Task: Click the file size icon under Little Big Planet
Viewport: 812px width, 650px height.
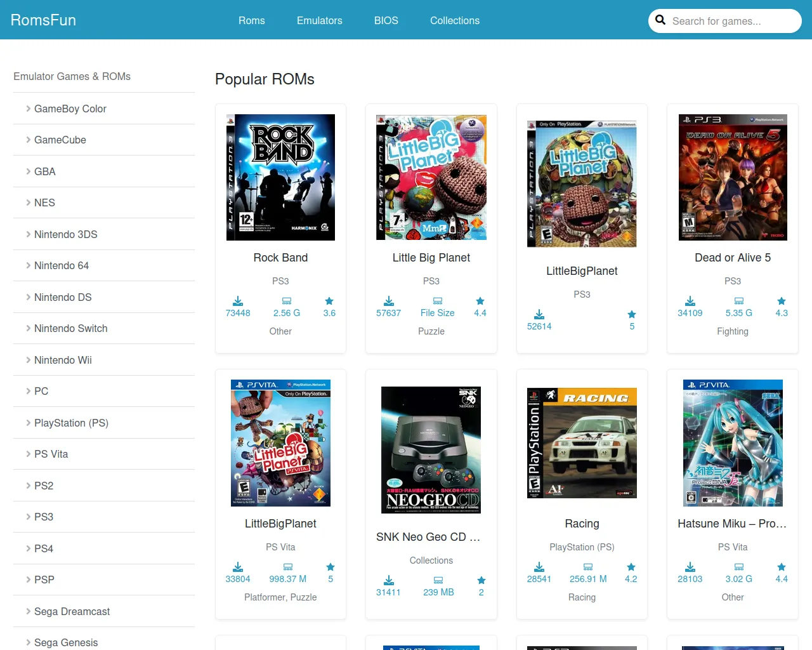Action: tap(437, 301)
